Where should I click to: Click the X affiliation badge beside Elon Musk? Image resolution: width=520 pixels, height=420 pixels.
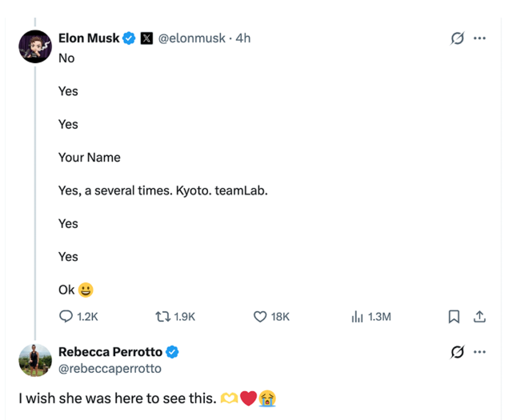[x=147, y=38]
